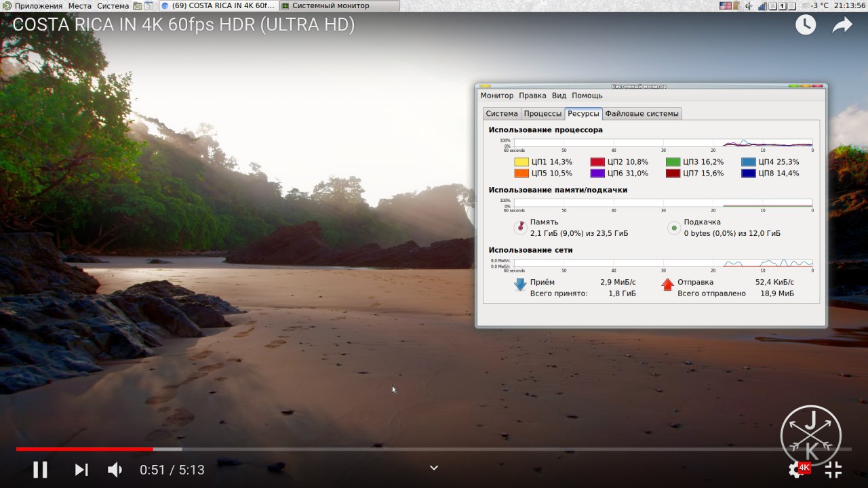The image size is (868, 488).
Task: Click the Память pie color icon
Action: coord(521,228)
